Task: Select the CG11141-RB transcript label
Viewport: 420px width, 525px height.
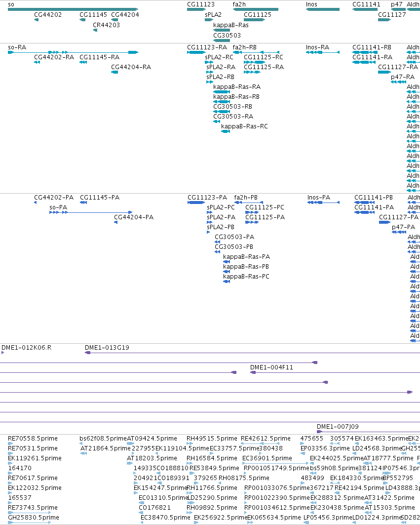Action: tap(372, 47)
